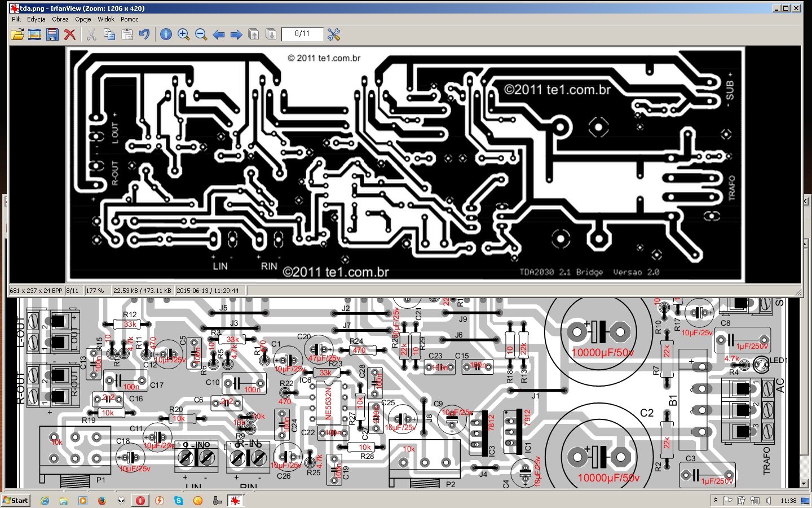Click the Copy toolbar icon

(109, 34)
